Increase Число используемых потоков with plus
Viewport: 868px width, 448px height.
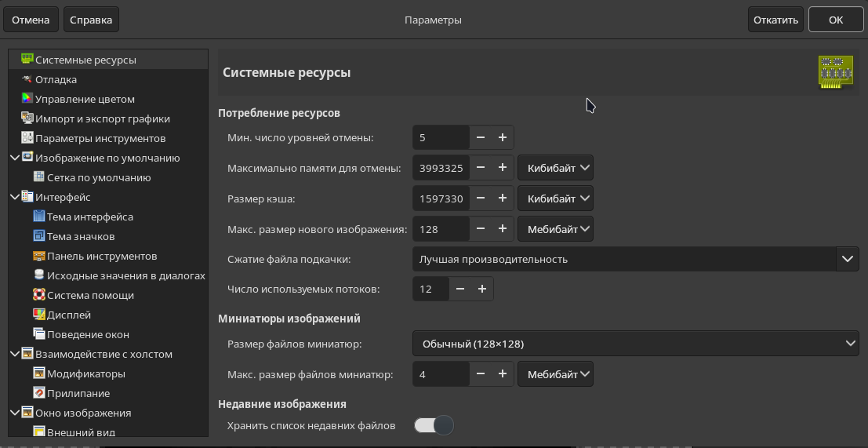point(482,289)
